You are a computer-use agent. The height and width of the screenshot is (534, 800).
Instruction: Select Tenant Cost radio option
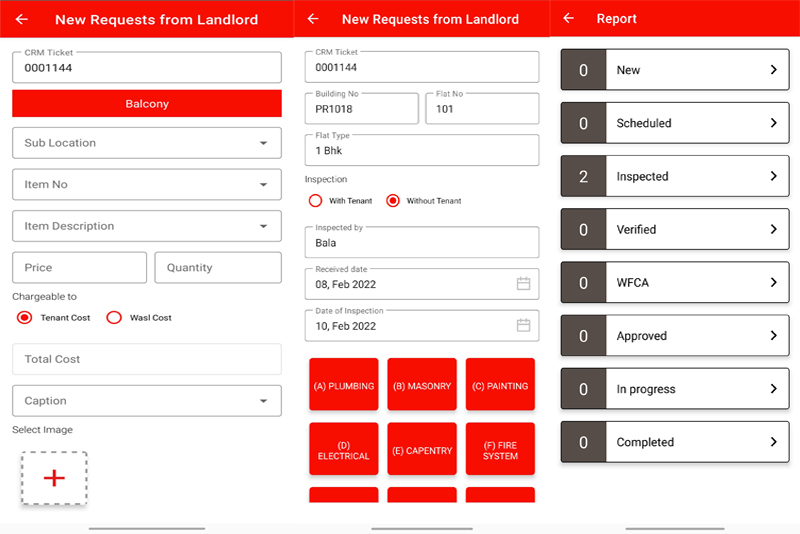[x=24, y=318]
